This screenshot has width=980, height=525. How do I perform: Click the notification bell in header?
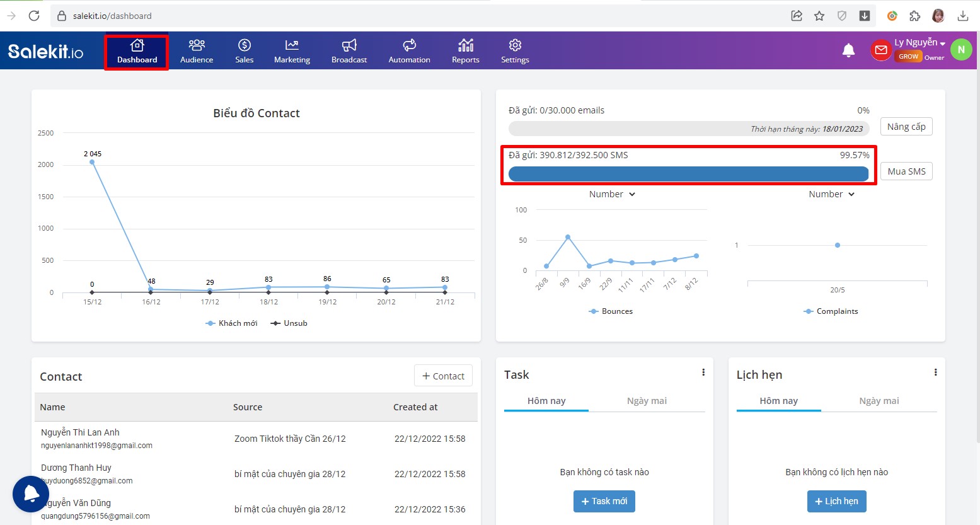click(x=849, y=50)
